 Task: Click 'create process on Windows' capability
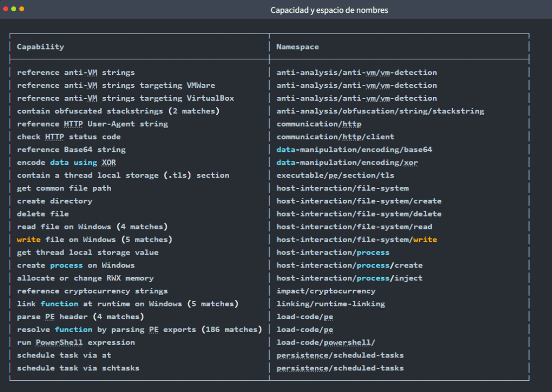pyautogui.click(x=75, y=265)
